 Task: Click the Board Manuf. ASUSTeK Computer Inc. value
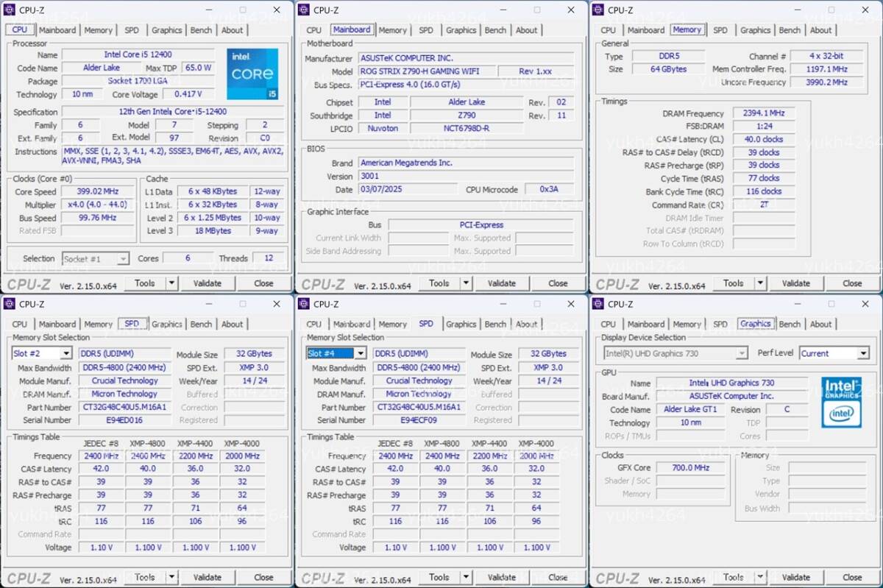tap(733, 397)
